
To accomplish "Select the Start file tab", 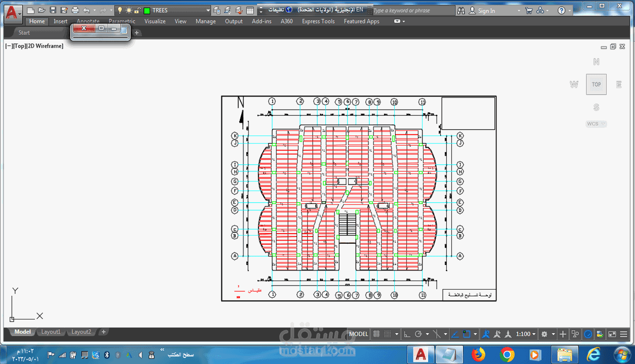I will (x=24, y=33).
